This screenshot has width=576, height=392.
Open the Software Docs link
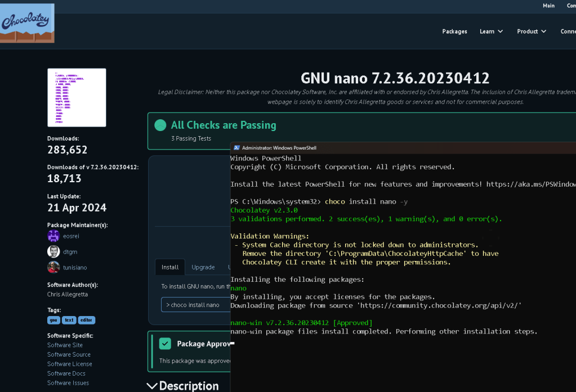click(x=66, y=373)
